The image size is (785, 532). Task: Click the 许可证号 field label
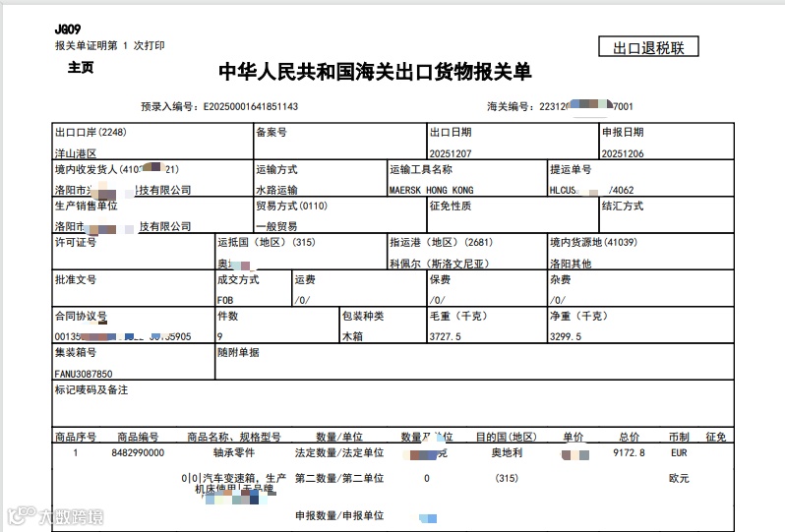pos(76,242)
